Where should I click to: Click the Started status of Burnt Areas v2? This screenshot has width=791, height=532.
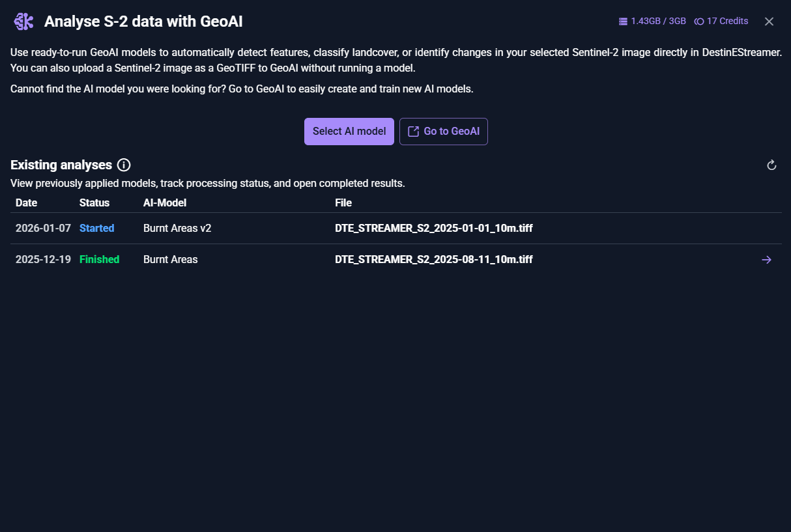96,228
